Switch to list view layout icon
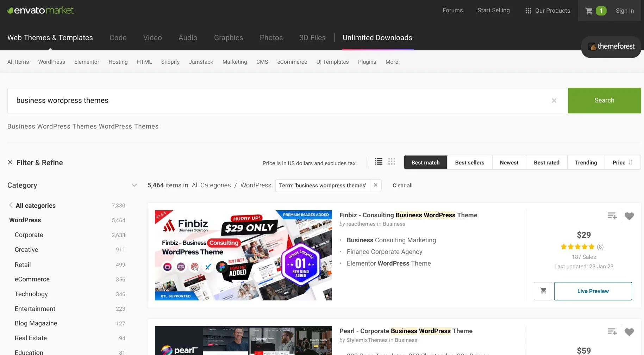644x355 pixels. (x=379, y=162)
